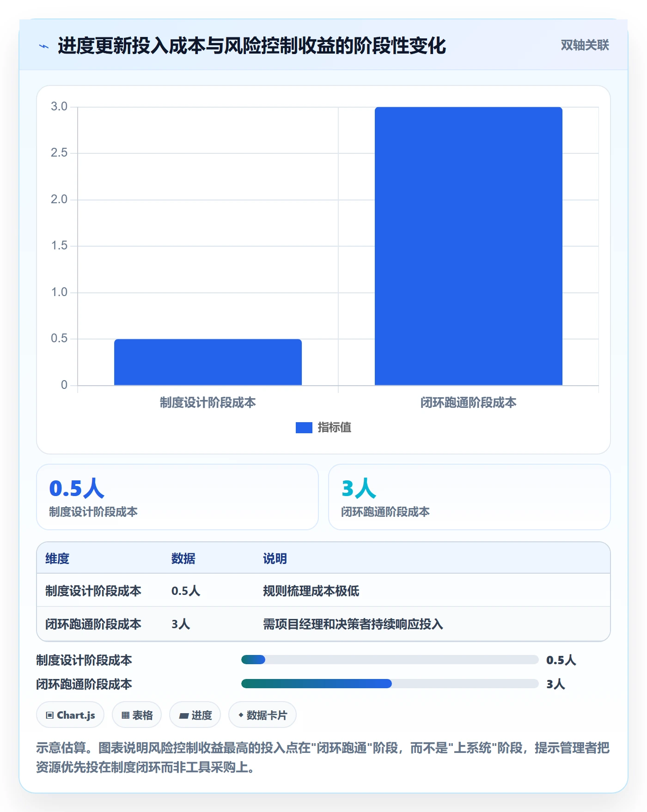
Task: Click the 规则梳理成本极低 table cell
Action: click(311, 591)
